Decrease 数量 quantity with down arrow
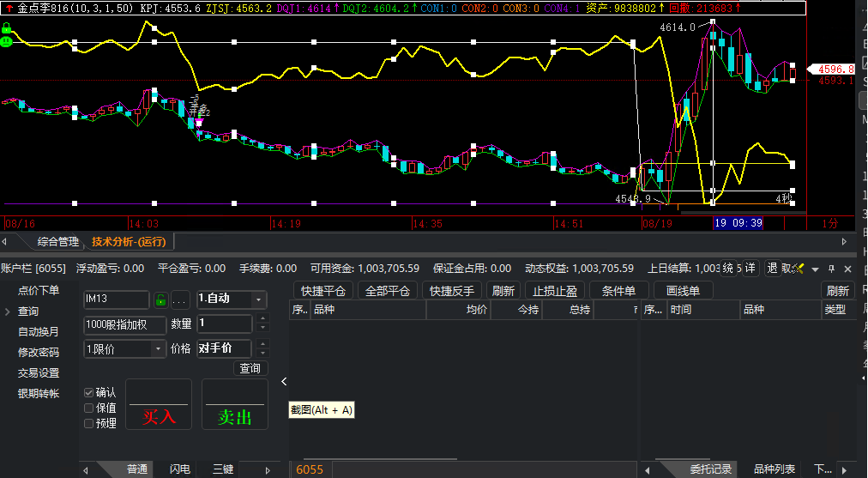Image resolution: width=868 pixels, height=478 pixels. pyautogui.click(x=263, y=328)
